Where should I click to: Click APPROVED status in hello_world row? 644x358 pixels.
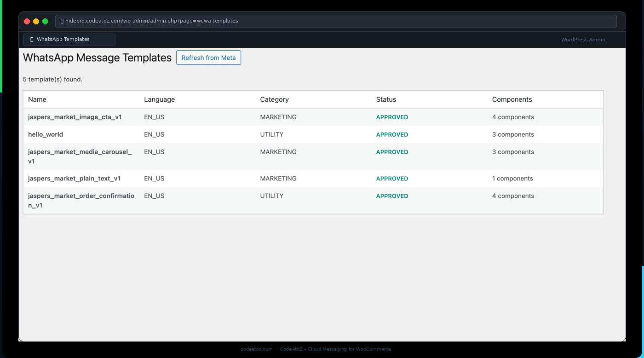[x=392, y=134]
